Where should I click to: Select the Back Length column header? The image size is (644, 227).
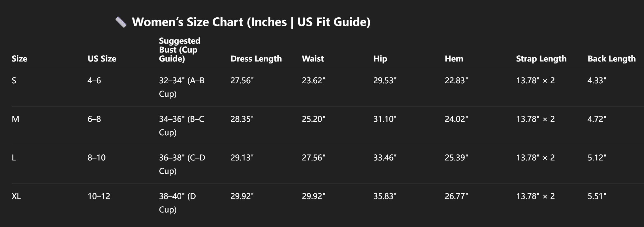click(611, 59)
